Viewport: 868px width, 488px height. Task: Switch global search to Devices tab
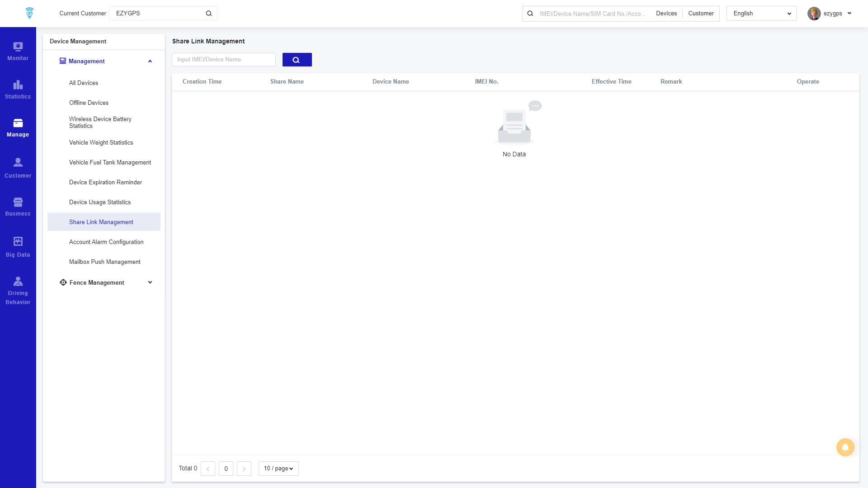(x=666, y=14)
